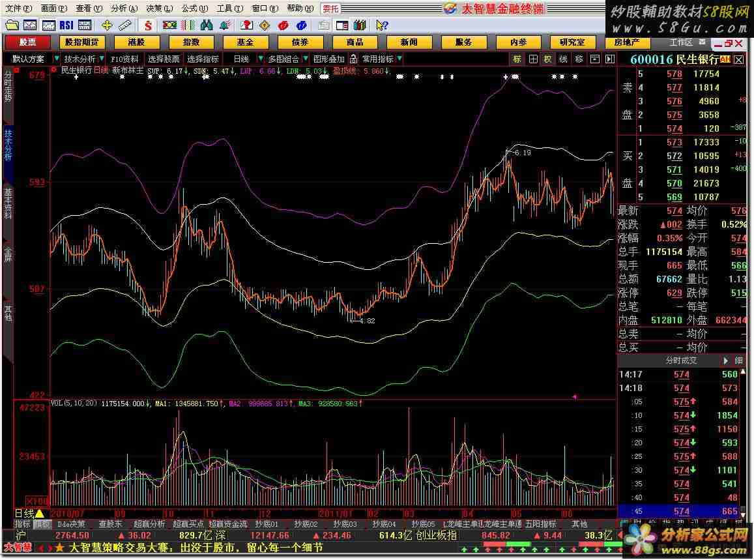Image resolution: width=754 pixels, height=560 pixels.
Task: Expand the 默认方案 dropdown arrow
Action: pos(56,59)
